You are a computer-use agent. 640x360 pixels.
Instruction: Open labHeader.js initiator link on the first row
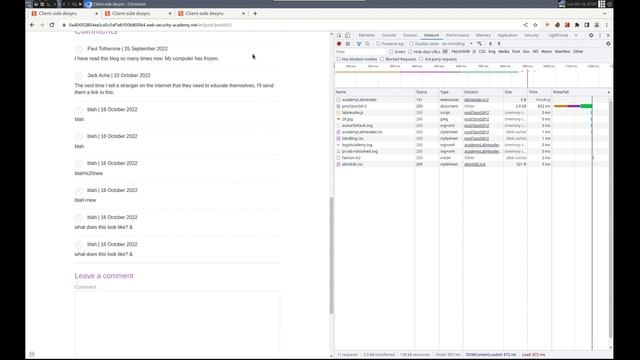click(x=476, y=100)
